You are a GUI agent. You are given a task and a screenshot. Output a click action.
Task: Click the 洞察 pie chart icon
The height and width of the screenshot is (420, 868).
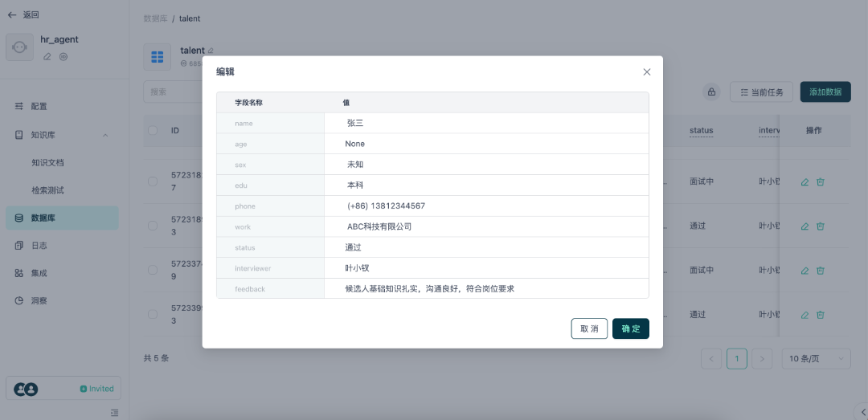[18, 301]
